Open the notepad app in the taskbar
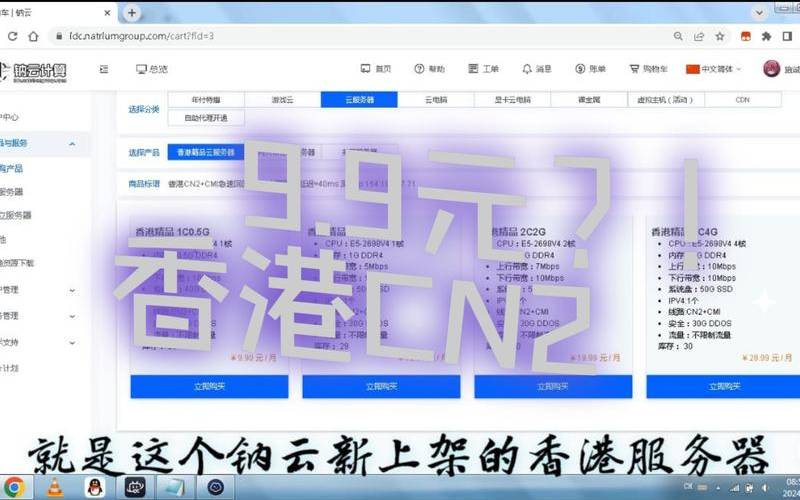The width and height of the screenshot is (800, 500). tap(174, 488)
